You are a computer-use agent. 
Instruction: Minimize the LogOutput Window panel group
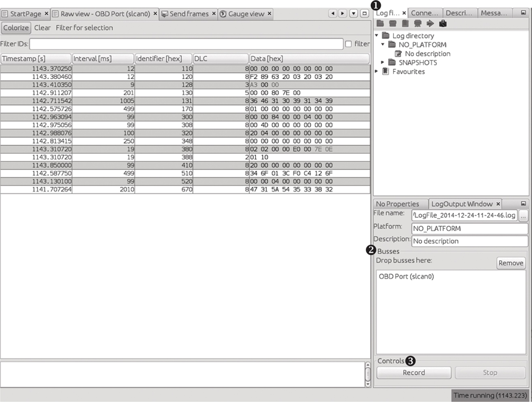pos(523,204)
